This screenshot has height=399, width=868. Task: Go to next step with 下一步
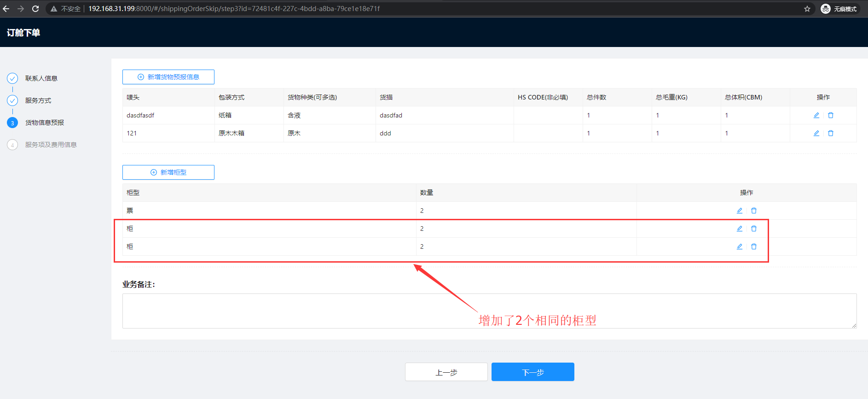point(532,372)
